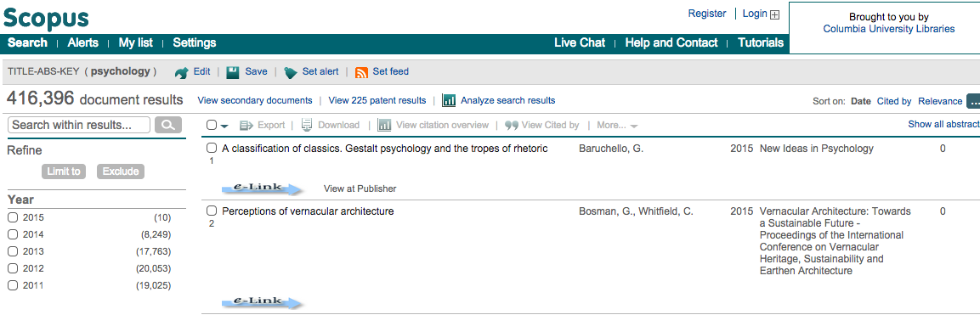980x315 pixels.
Task: Click the Save floppy disk icon
Action: point(233,72)
